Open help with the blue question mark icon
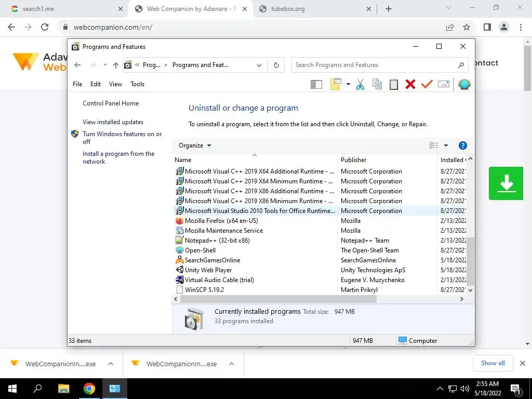The image size is (532, 399). 462,145
